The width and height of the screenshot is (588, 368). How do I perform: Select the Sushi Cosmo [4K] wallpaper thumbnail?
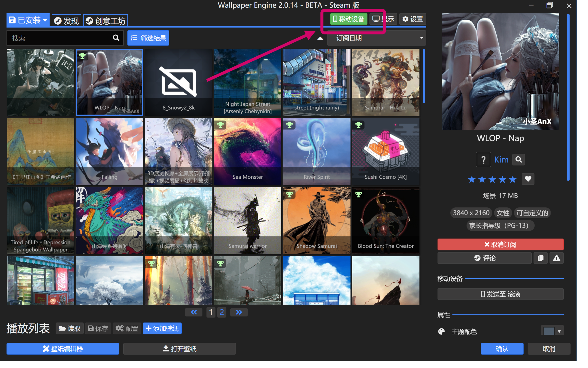coord(386,151)
